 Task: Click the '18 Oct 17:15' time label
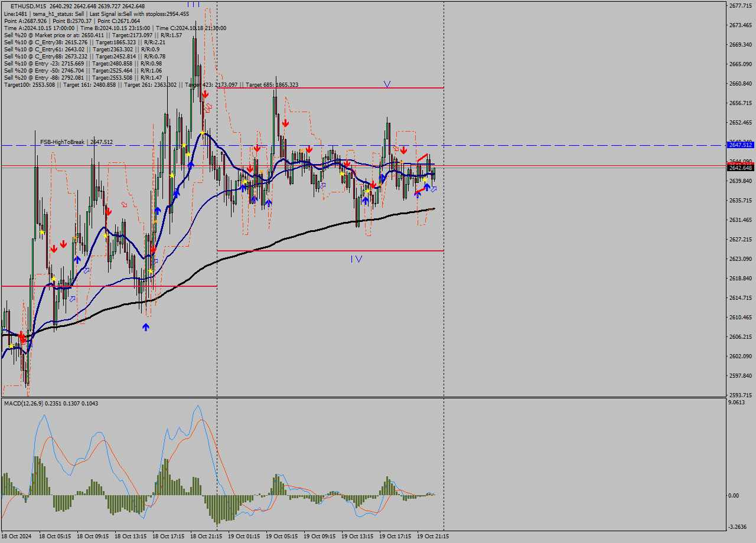[x=168, y=537]
